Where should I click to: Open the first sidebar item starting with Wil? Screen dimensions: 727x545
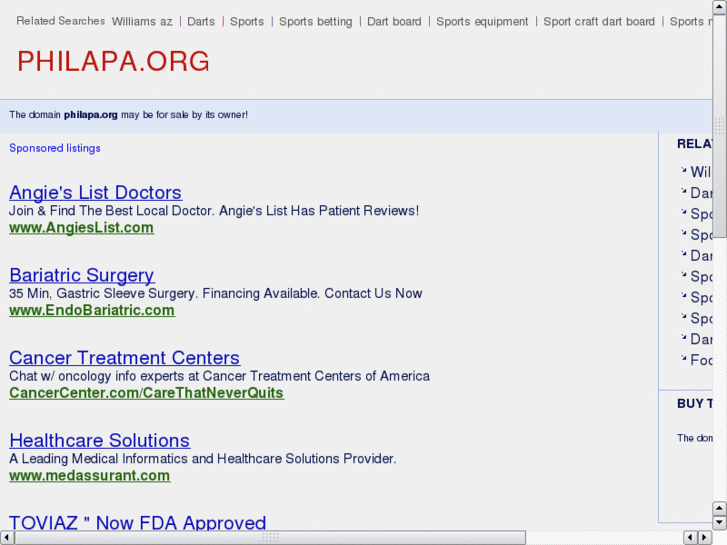pyautogui.click(x=701, y=172)
